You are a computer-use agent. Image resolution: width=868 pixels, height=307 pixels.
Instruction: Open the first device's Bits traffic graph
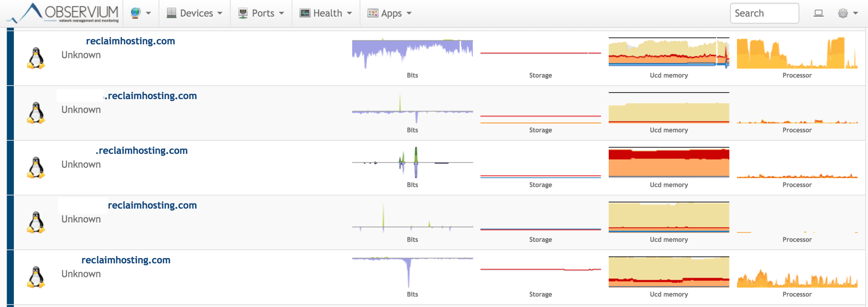pyautogui.click(x=413, y=53)
